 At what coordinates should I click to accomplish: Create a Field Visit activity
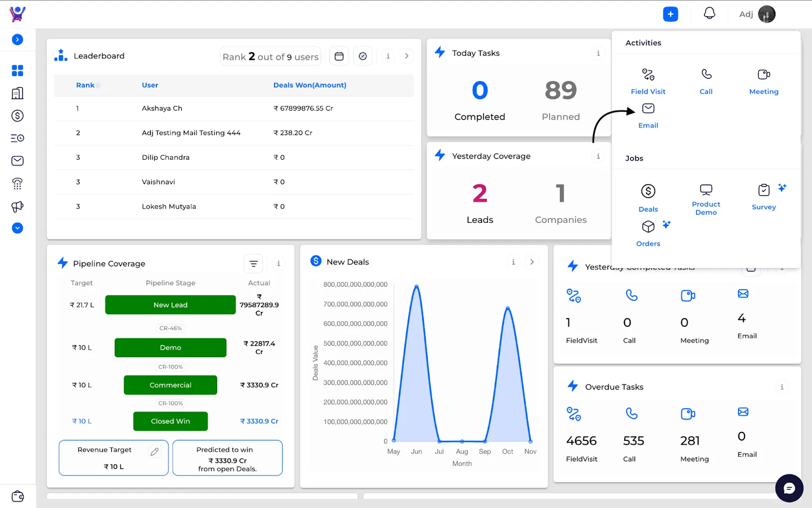(648, 82)
